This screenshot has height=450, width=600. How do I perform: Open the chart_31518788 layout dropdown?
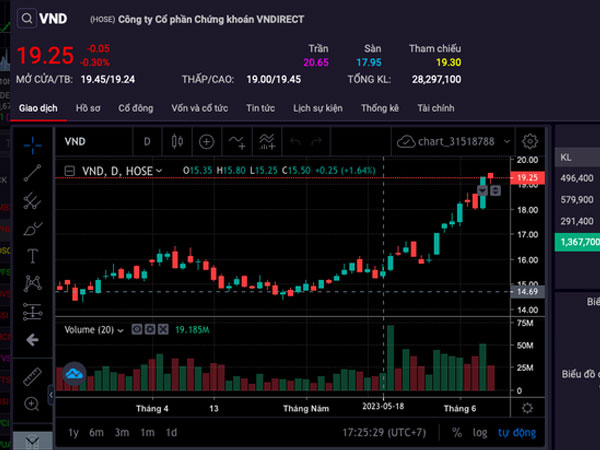click(x=507, y=142)
